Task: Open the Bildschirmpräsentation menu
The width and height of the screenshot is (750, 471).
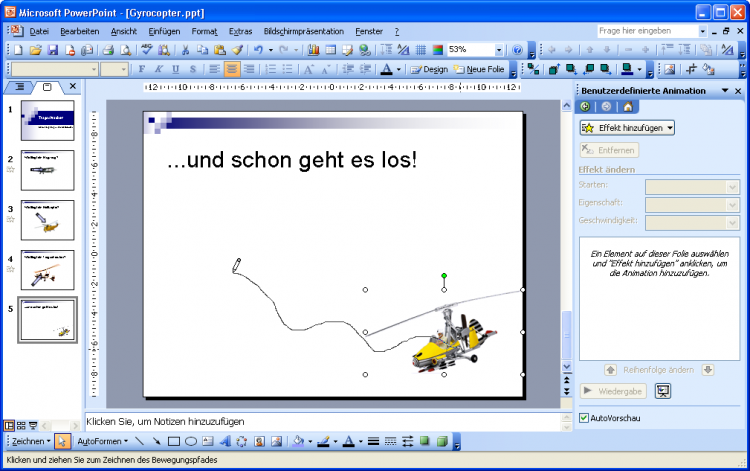Action: (x=303, y=32)
